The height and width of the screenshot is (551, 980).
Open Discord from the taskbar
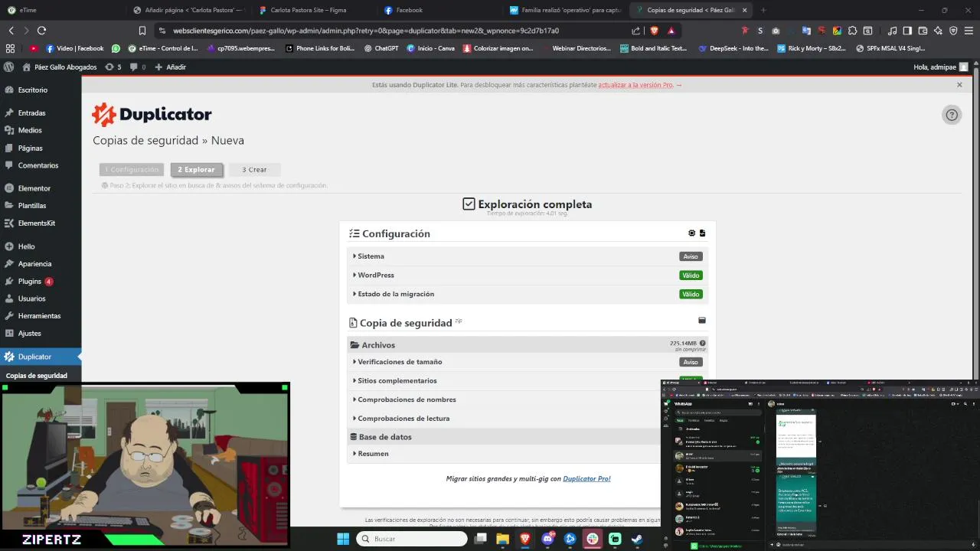[547, 539]
